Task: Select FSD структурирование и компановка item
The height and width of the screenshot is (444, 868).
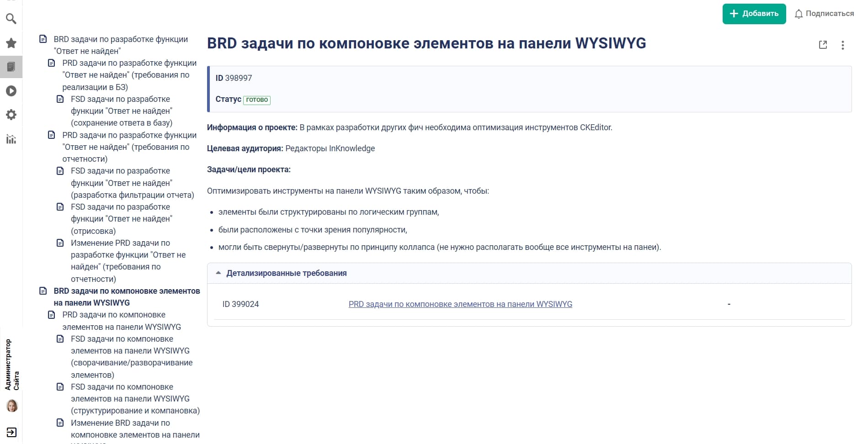Action: click(134, 399)
